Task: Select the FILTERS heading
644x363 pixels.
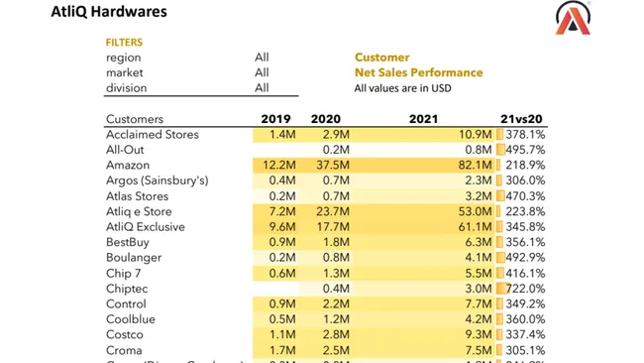Action: (x=124, y=43)
